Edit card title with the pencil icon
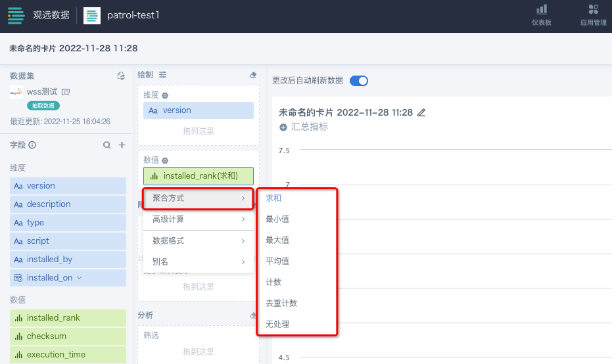The height and width of the screenshot is (364, 612). [x=421, y=112]
